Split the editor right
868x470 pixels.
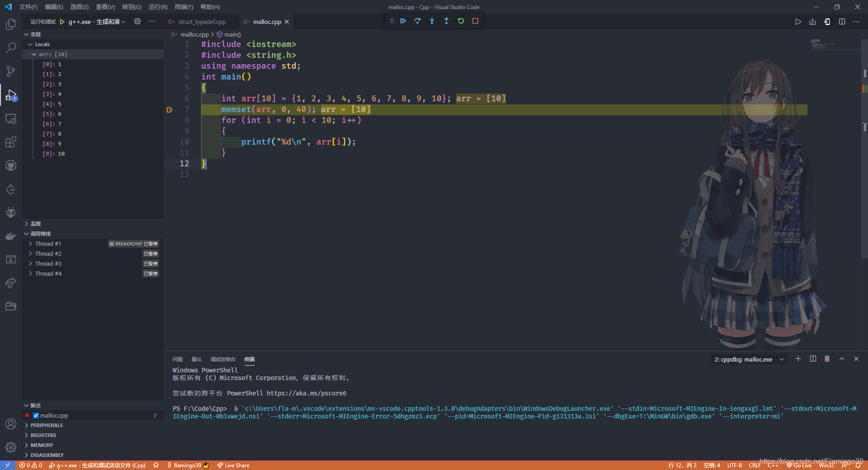point(842,22)
